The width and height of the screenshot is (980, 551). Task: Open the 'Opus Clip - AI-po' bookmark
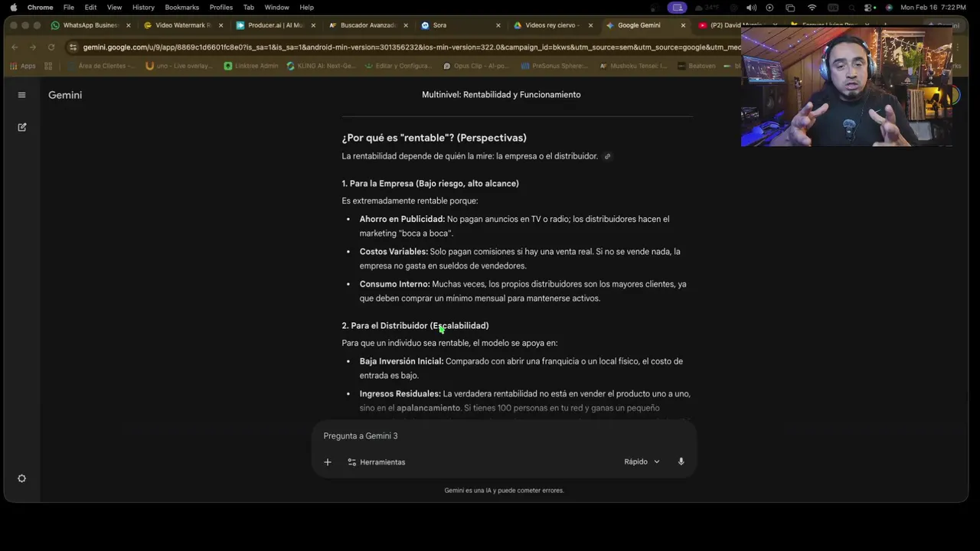click(x=477, y=66)
